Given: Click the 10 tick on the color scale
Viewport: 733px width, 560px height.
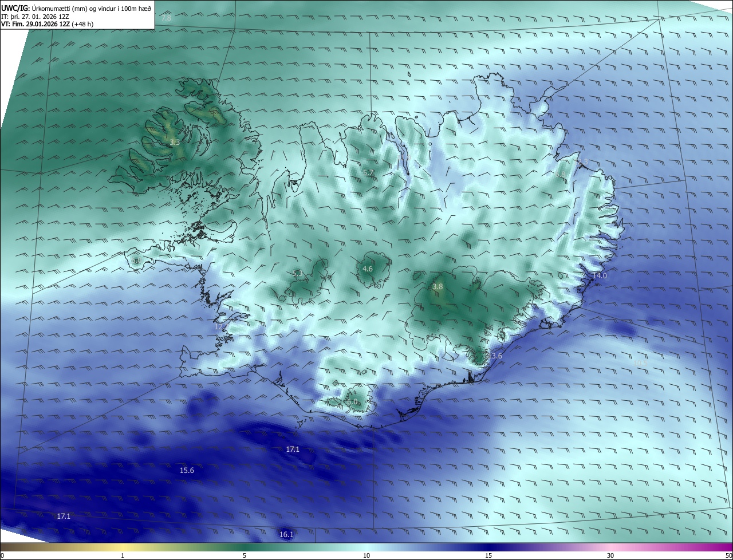Looking at the screenshot, I should click(x=366, y=555).
